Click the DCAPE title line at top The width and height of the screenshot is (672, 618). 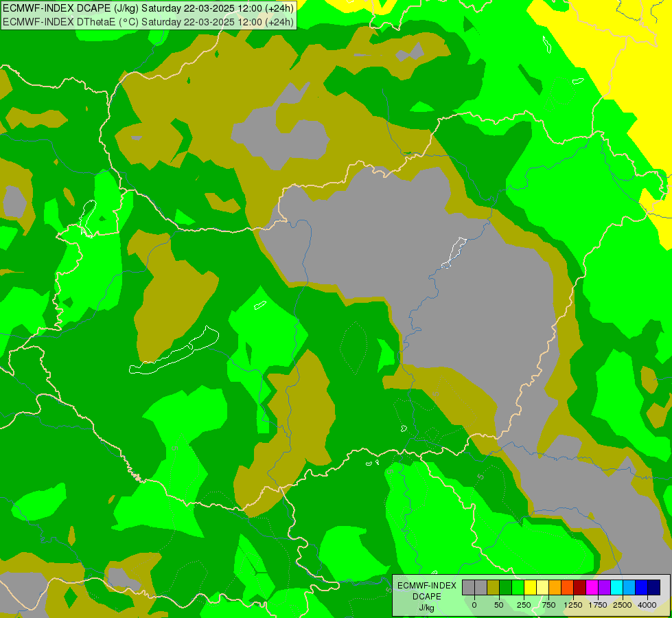[x=148, y=8]
